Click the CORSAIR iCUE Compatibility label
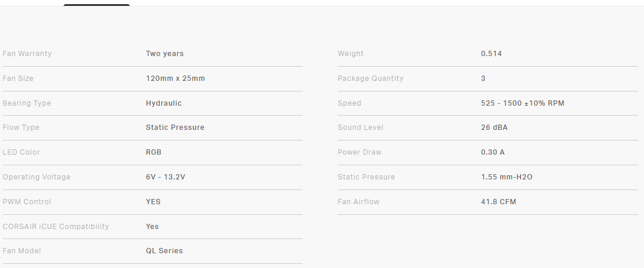 tap(56, 227)
